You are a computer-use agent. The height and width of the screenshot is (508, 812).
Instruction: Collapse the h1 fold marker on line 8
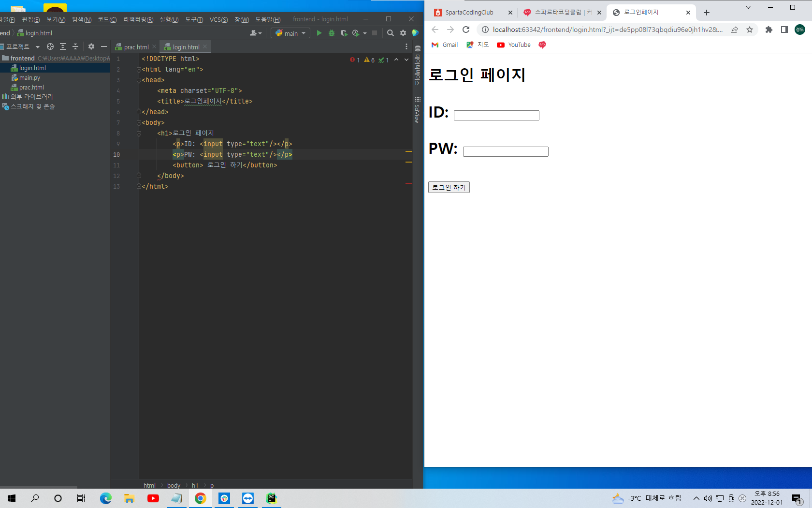[139, 134]
